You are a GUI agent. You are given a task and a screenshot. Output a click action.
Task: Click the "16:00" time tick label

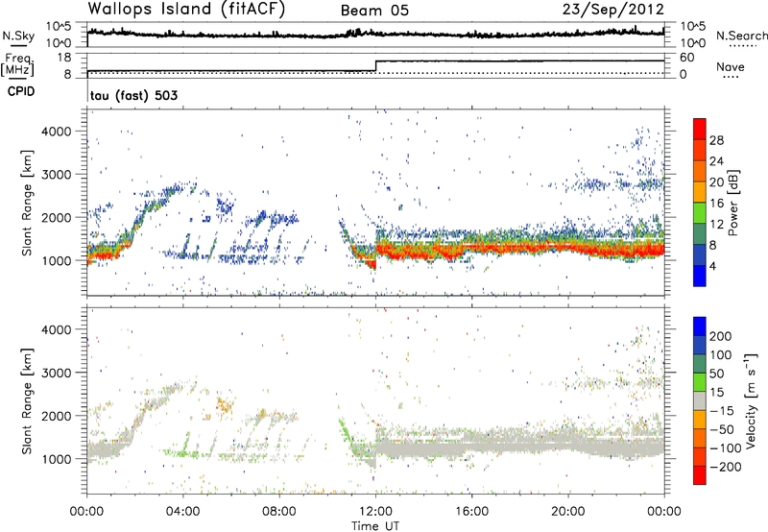coord(471,512)
